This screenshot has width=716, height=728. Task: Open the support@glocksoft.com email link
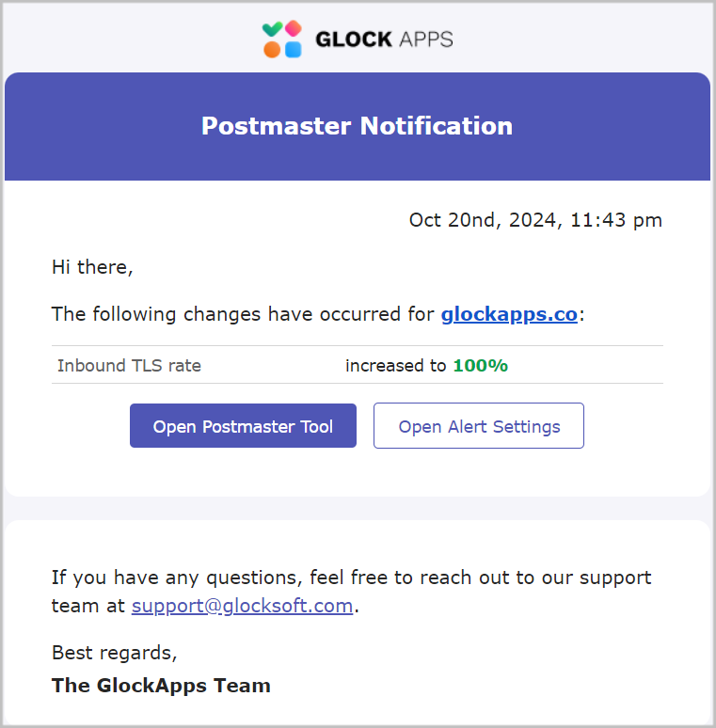click(242, 606)
